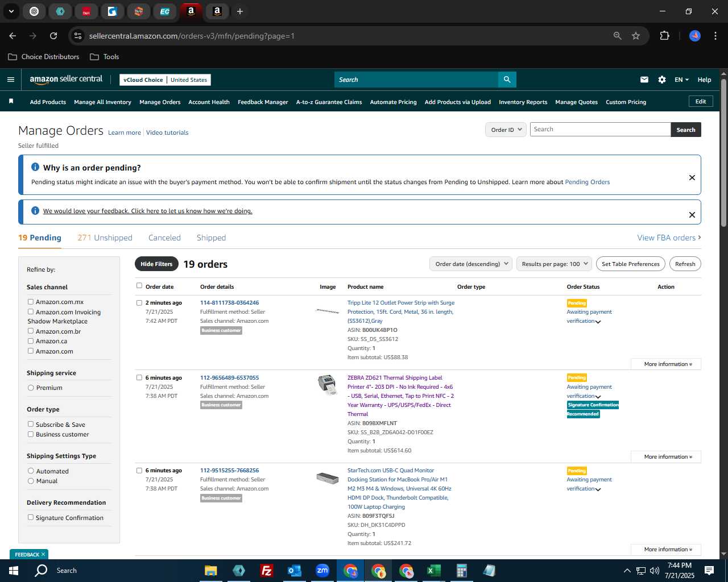Select Automated shipping settings type

31,471
